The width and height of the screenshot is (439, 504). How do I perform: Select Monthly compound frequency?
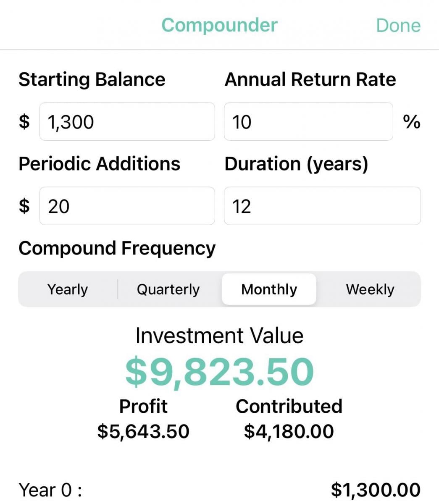[x=269, y=289]
